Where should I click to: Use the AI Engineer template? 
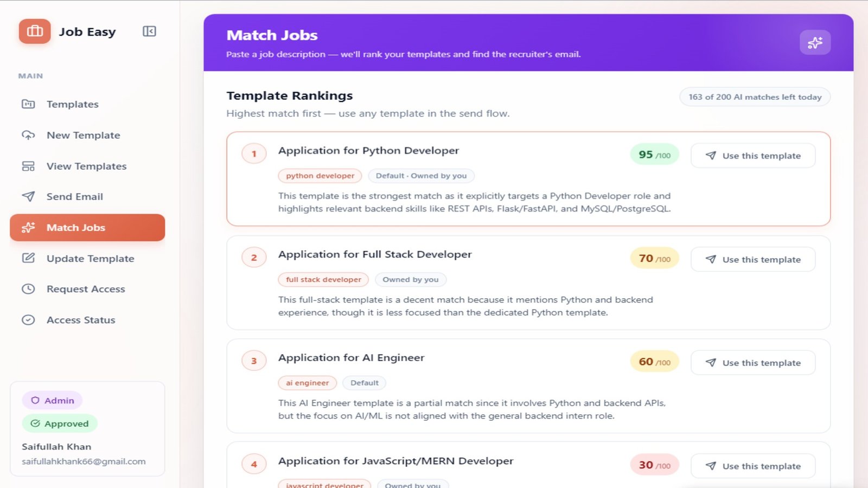(x=753, y=363)
